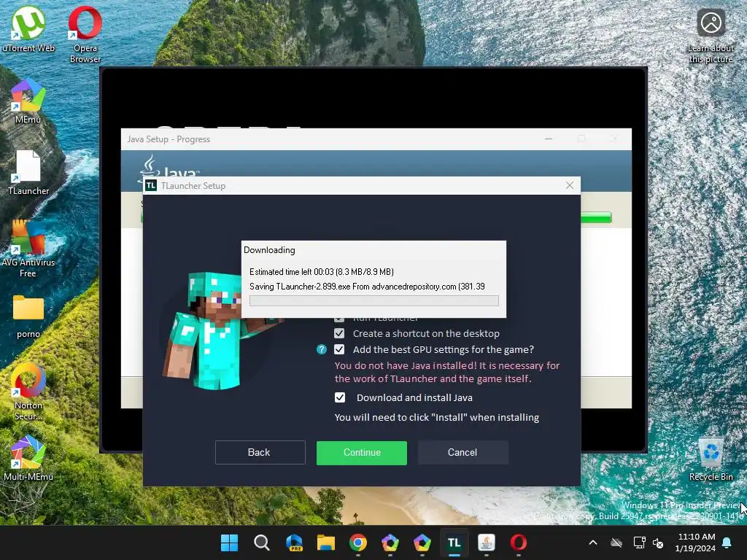Viewport: 747px width, 560px height.
Task: Click the download progress bar
Action: point(374,300)
